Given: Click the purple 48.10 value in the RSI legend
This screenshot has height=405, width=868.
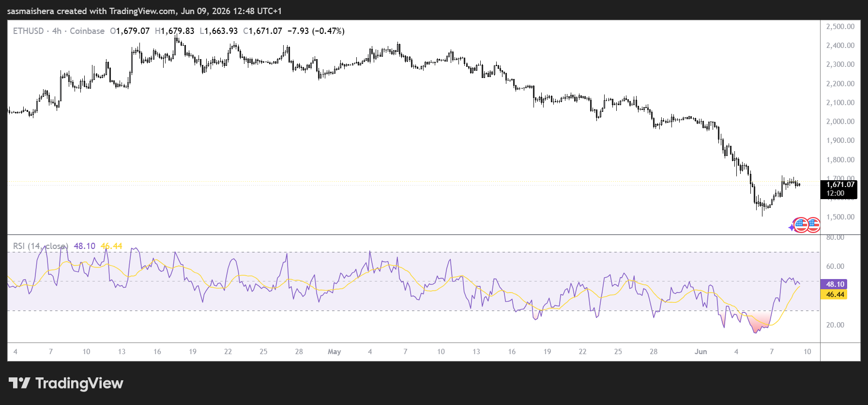Looking at the screenshot, I should coord(85,246).
